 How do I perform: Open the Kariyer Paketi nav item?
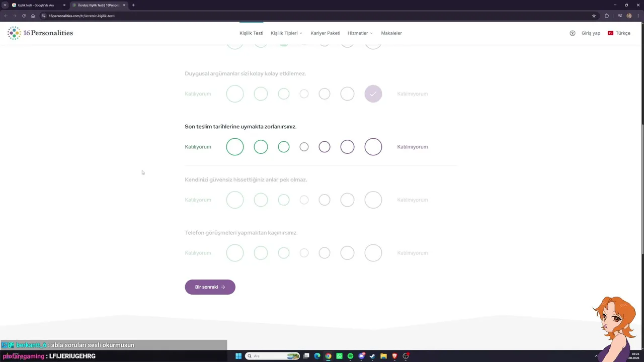[325, 33]
